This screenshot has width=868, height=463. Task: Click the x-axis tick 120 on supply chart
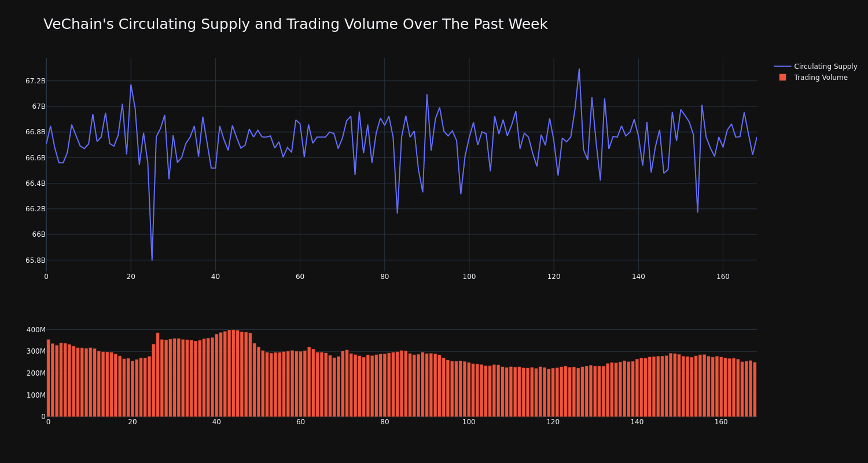point(554,277)
